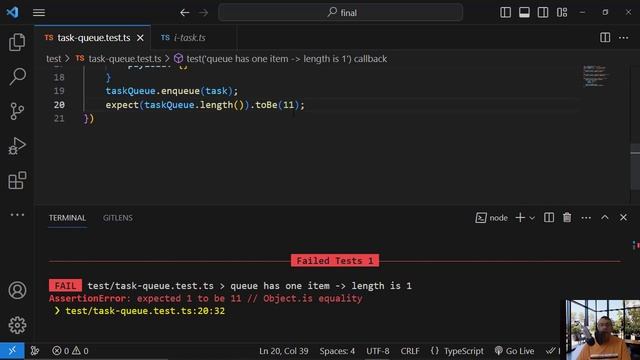Click the editor minimap preview

pyautogui.click(x=596, y=76)
